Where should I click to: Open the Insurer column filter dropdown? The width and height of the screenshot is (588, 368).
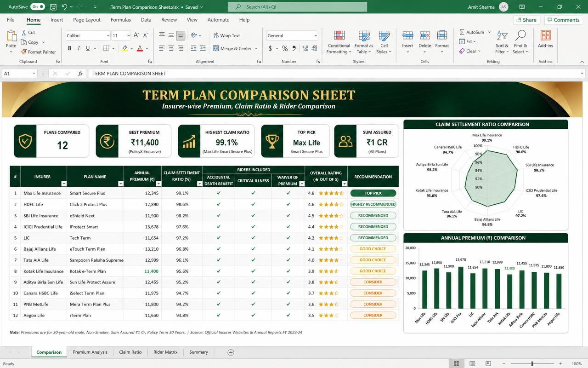(x=63, y=184)
